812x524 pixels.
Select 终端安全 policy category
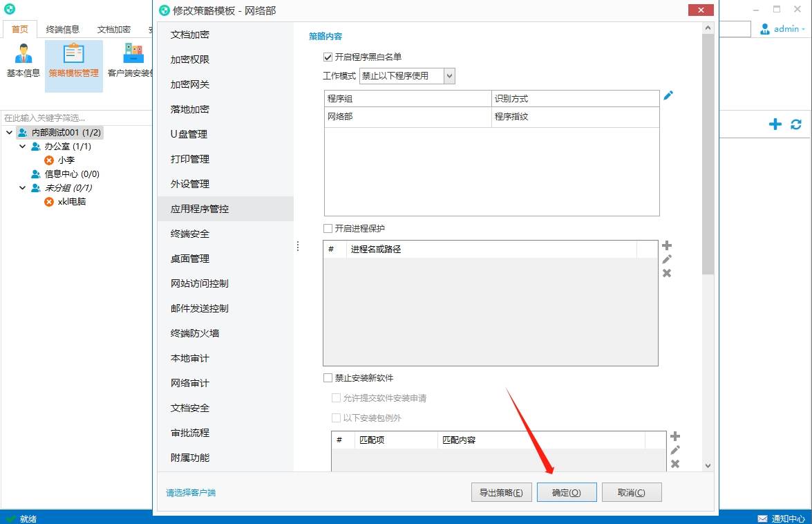pos(225,234)
